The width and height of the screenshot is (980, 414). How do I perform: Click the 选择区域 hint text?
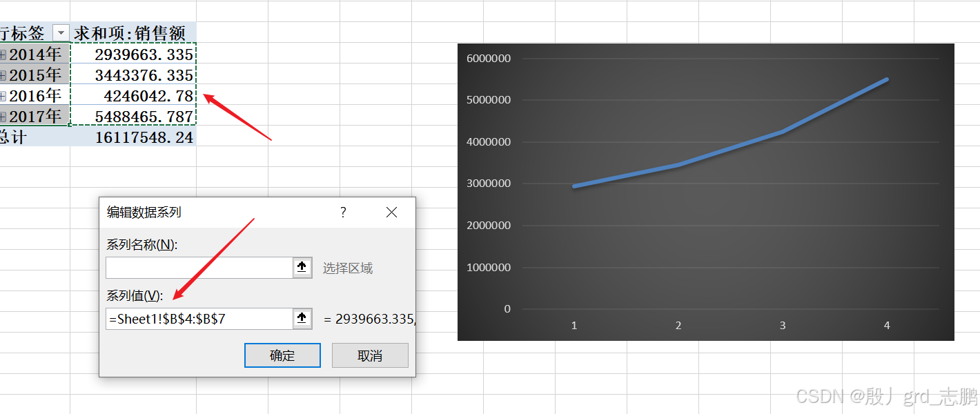coord(348,268)
